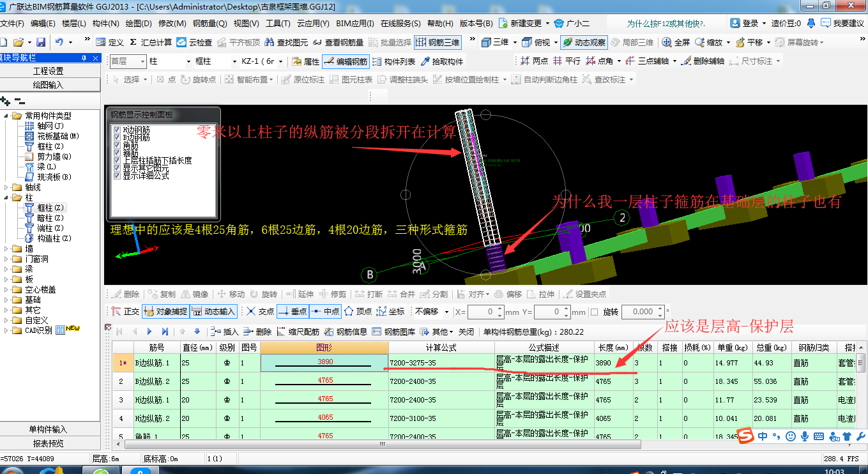Click 关闭 to close rebar editor
This screenshot has width=868, height=474.
(466, 332)
